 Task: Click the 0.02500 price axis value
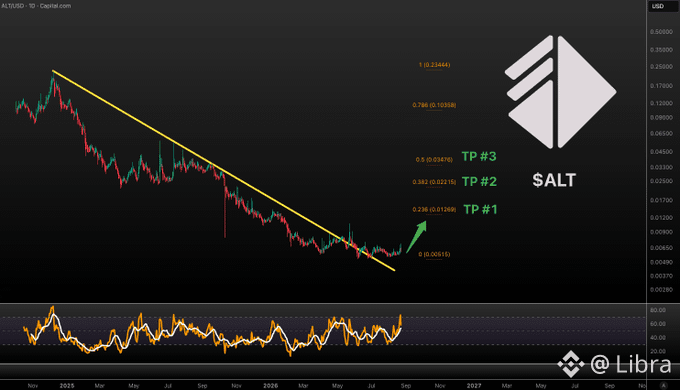pyautogui.click(x=661, y=181)
